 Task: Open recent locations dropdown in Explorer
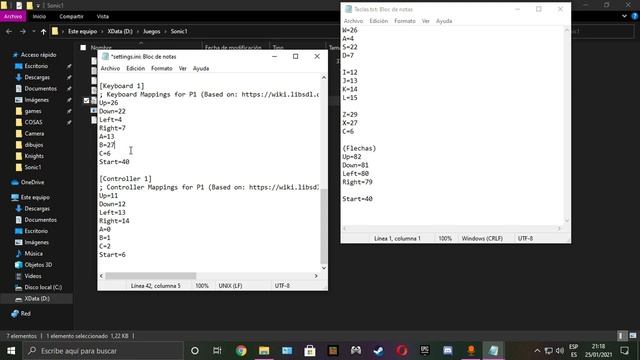[x=33, y=31]
